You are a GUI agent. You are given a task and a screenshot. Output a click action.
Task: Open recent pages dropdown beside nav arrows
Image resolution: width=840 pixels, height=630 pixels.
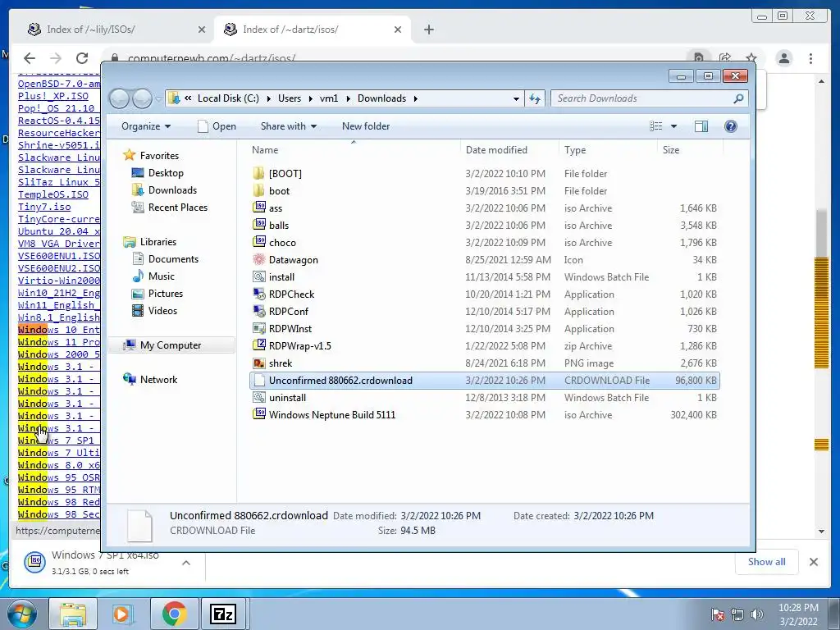(158, 98)
